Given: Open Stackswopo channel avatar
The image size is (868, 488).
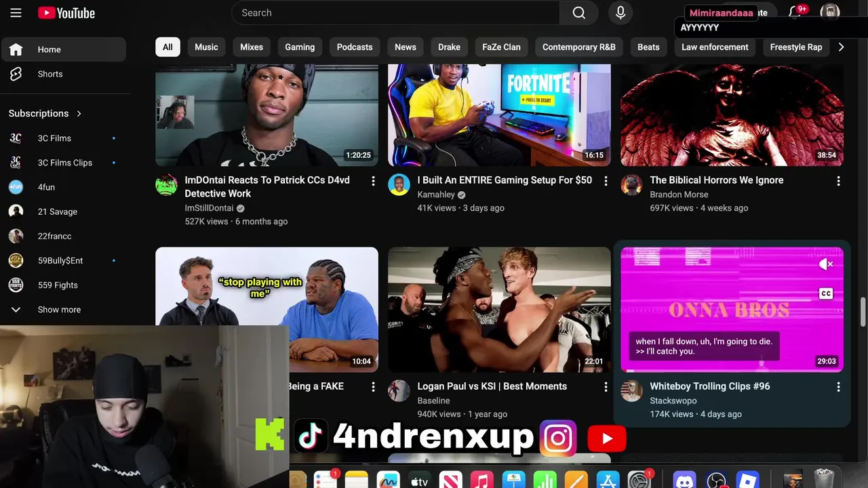Looking at the screenshot, I should pos(631,390).
